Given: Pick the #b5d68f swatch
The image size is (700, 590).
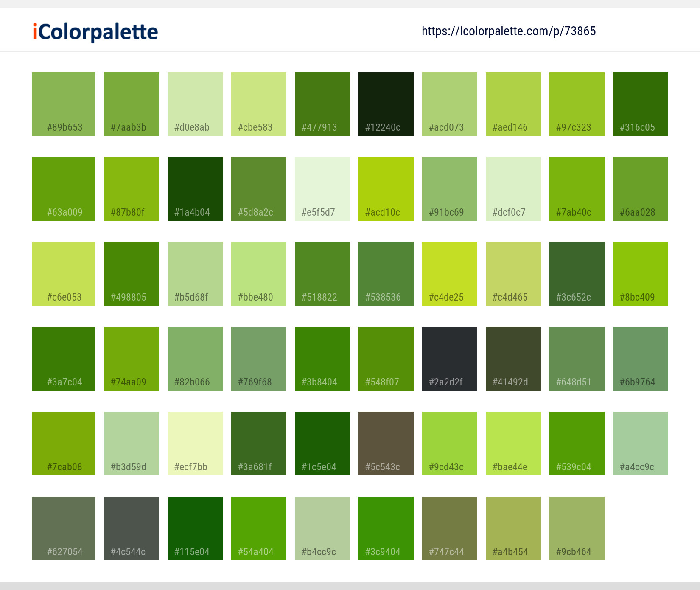Looking at the screenshot, I should click(x=195, y=274).
